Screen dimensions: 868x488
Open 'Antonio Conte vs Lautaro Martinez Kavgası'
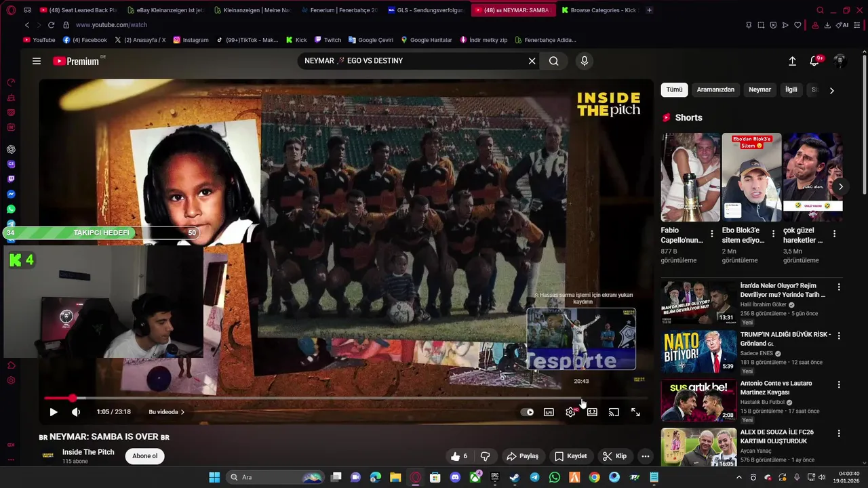(x=776, y=388)
